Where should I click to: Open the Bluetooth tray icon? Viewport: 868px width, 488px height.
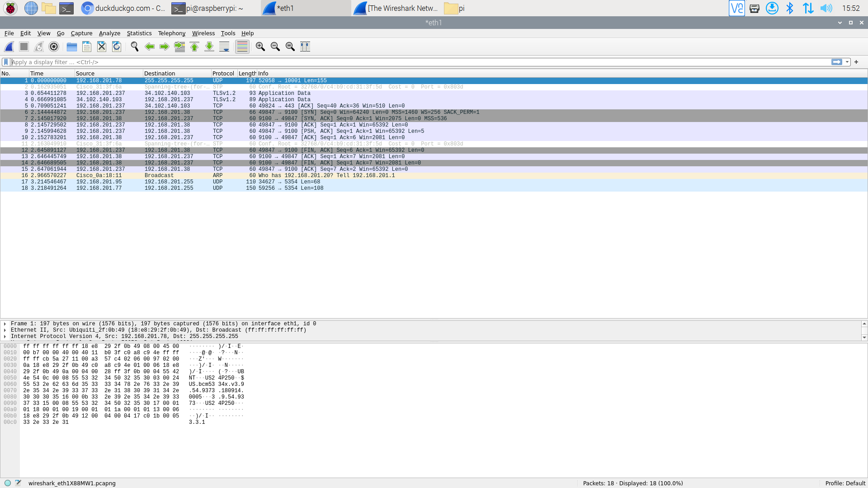[x=790, y=8]
